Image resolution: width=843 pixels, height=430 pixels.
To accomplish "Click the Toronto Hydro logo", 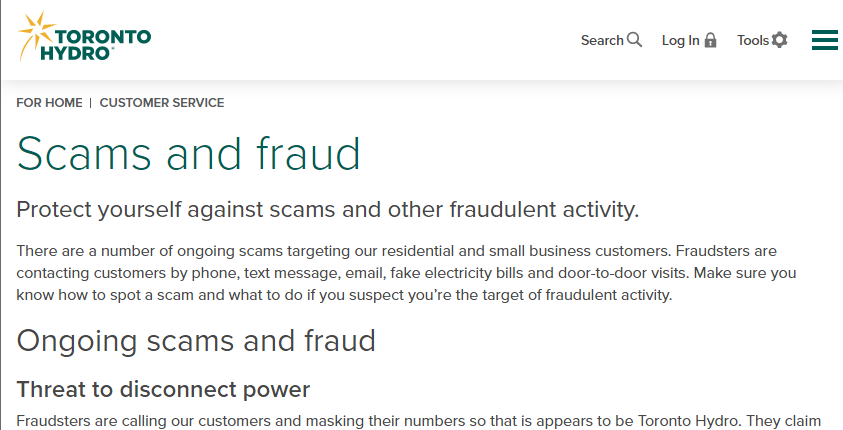I will [84, 37].
